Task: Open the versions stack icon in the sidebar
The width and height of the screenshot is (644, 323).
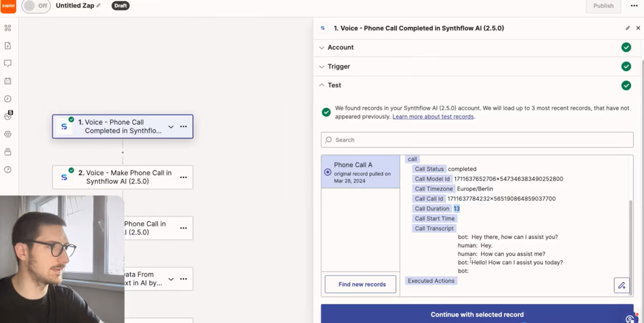Action: tap(8, 152)
